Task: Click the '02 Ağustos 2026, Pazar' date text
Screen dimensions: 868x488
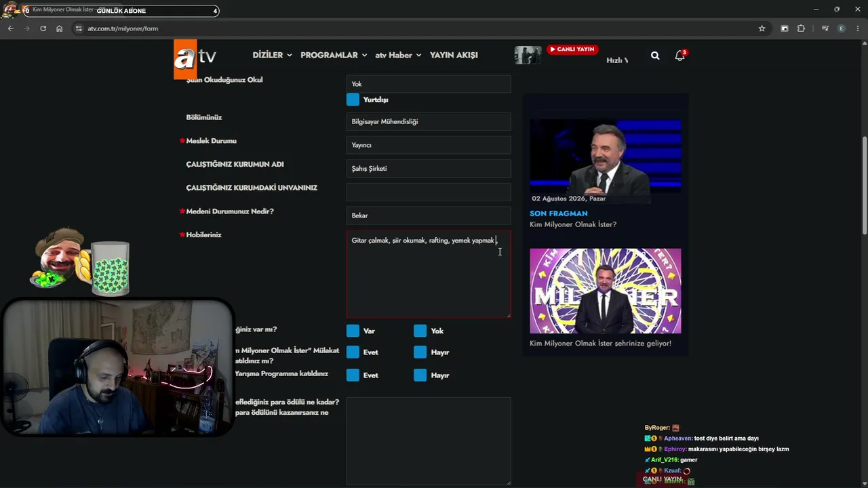Action: (x=569, y=199)
